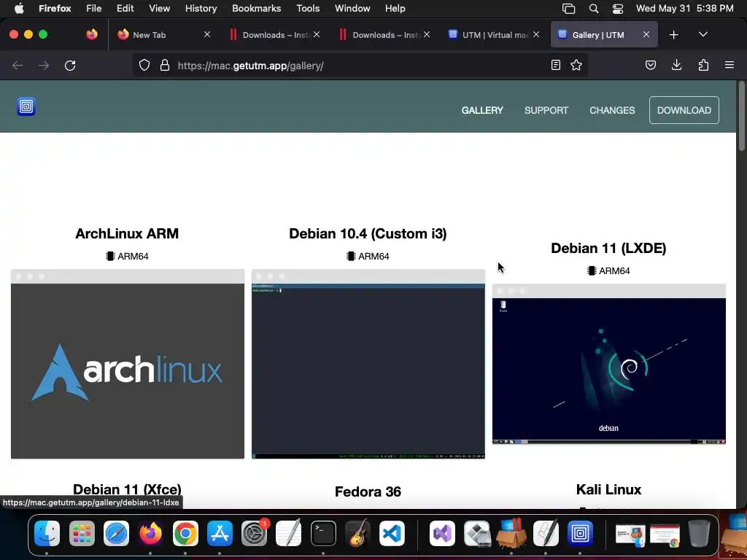
Task: Select the Gallery | UTM tab
Action: pos(603,35)
